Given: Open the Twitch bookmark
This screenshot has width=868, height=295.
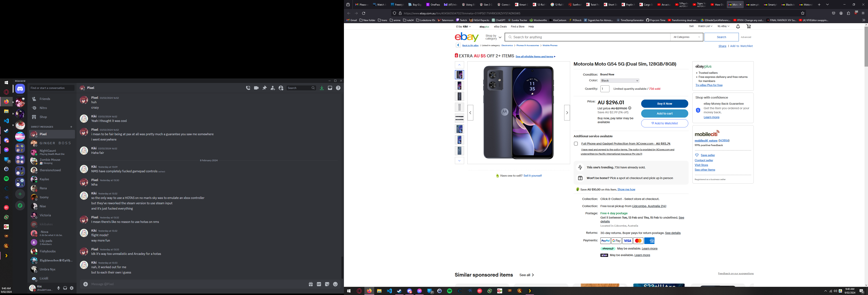Looking at the screenshot, I should pyautogui.click(x=462, y=20).
